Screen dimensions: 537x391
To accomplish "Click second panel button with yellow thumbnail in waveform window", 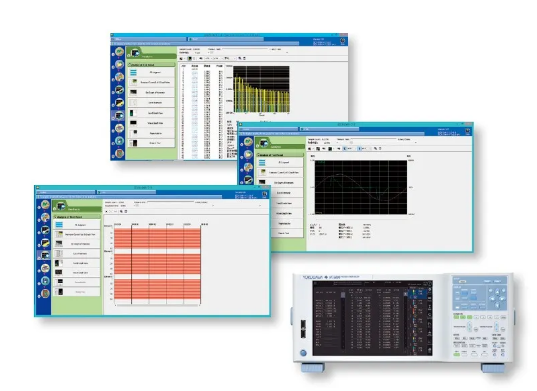I will (x=280, y=172).
